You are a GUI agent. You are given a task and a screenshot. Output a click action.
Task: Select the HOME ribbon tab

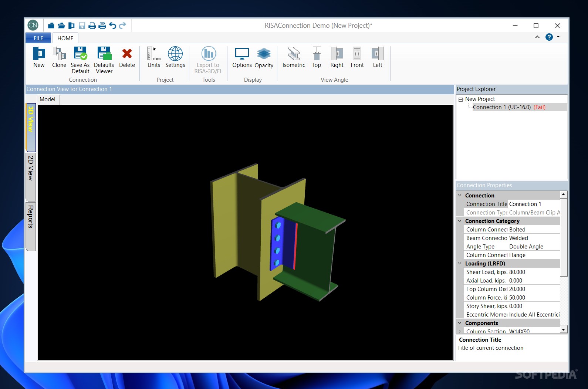click(x=65, y=38)
